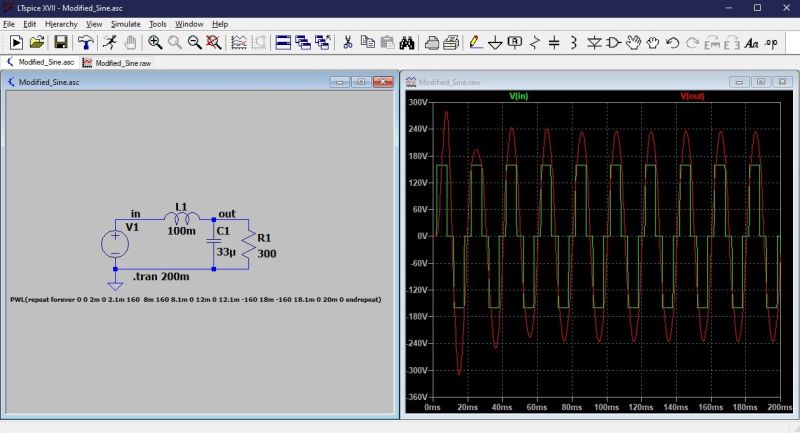Place a Capacitor component
The height and width of the screenshot is (433, 800).
tap(554, 43)
